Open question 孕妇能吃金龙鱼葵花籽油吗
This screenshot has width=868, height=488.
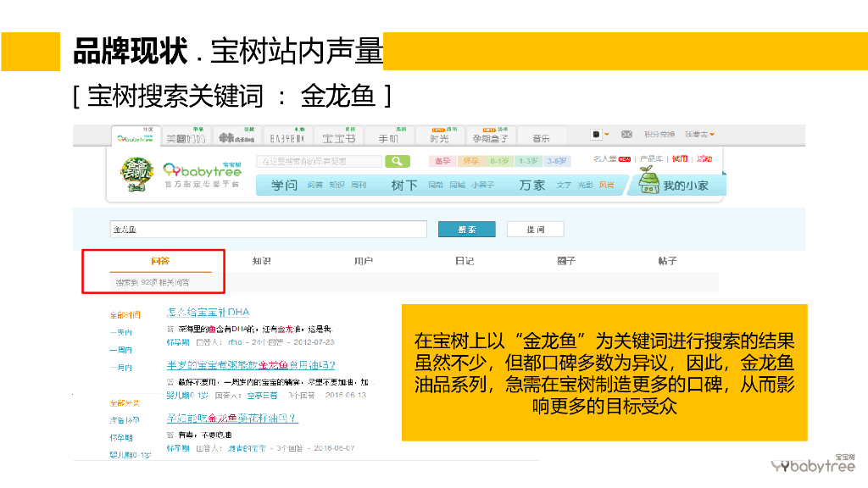click(232, 418)
